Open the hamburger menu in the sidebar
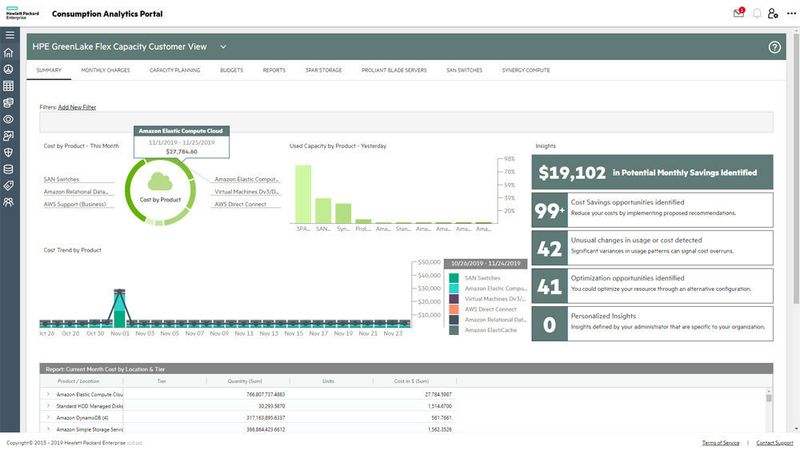 [x=10, y=35]
